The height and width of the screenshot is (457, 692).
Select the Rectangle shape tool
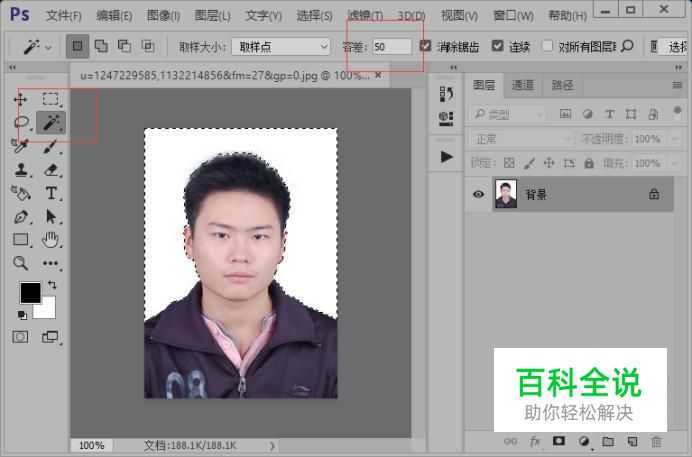point(21,240)
